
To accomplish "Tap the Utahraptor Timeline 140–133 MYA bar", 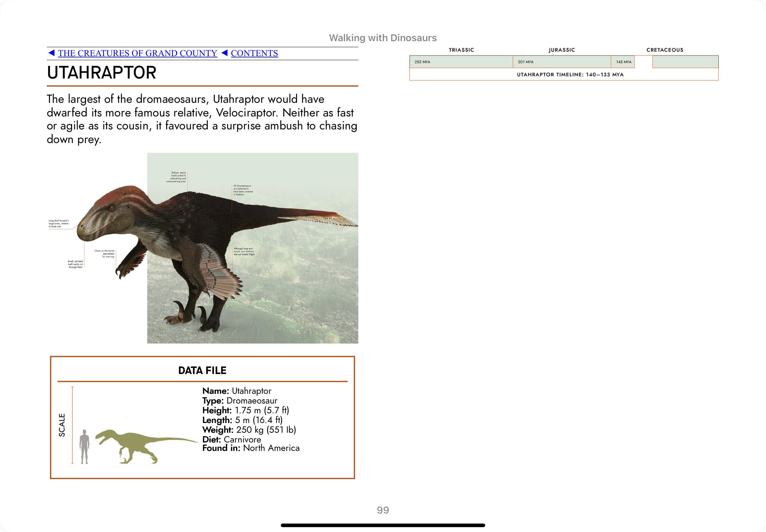I will pyautogui.click(x=570, y=75).
